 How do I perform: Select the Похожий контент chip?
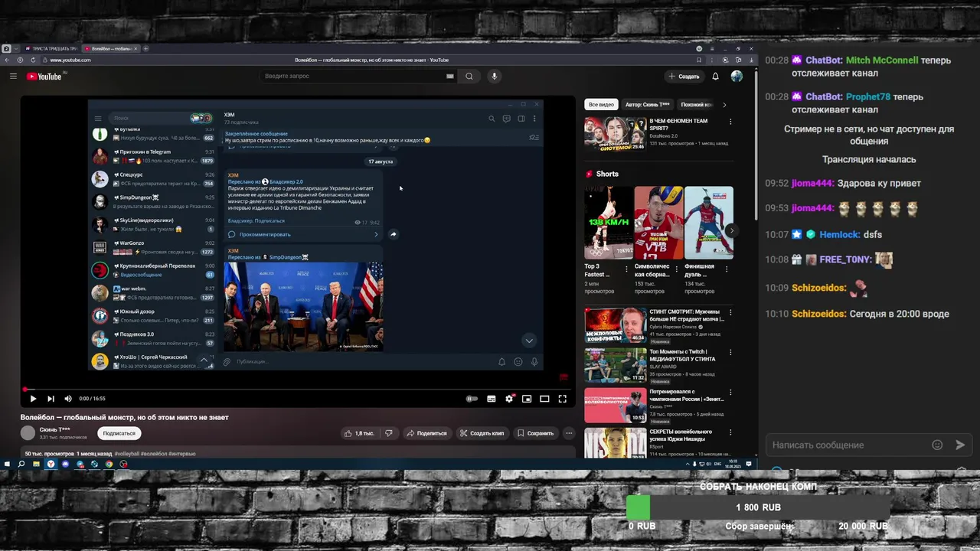[696, 105]
